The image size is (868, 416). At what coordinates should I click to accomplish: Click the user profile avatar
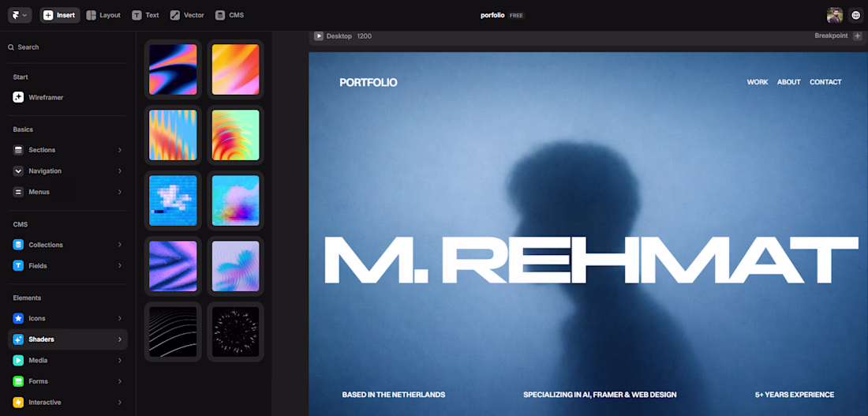click(835, 16)
